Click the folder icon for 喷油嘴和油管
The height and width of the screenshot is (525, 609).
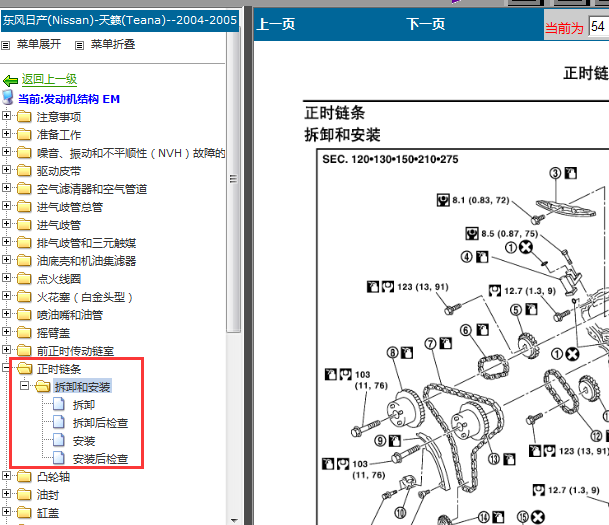[24, 314]
